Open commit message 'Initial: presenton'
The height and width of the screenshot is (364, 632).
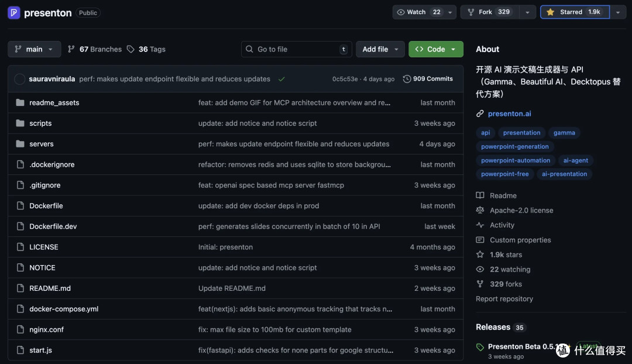[x=225, y=247]
